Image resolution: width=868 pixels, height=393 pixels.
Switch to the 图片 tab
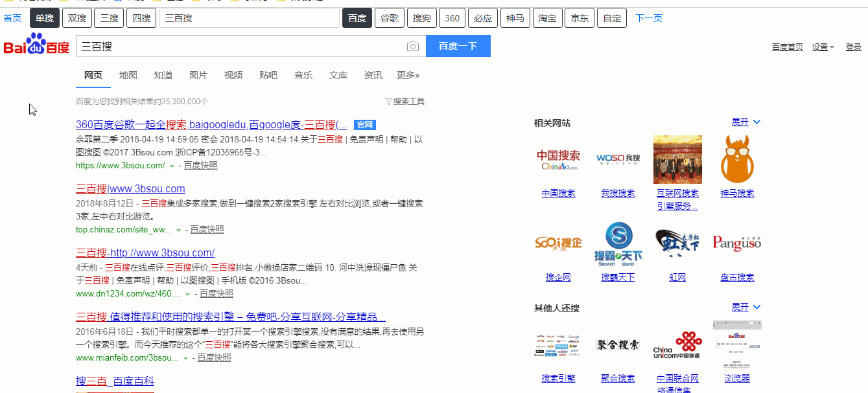coord(198,75)
